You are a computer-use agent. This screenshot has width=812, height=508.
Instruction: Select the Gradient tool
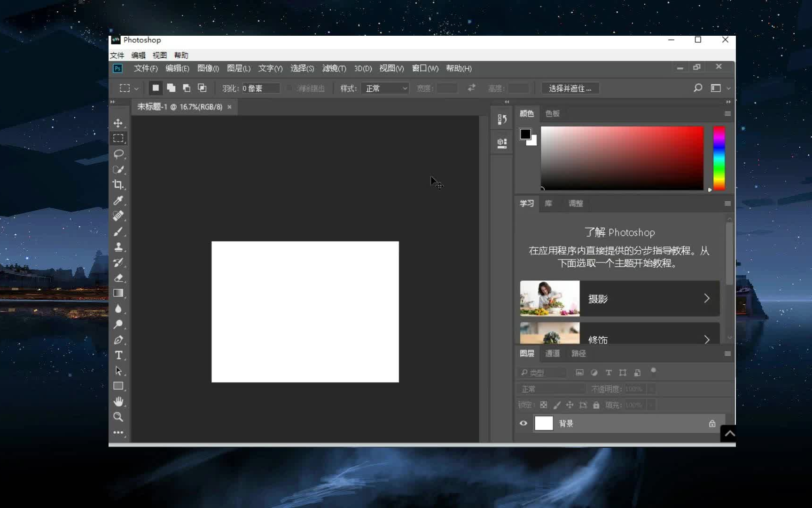coord(118,294)
